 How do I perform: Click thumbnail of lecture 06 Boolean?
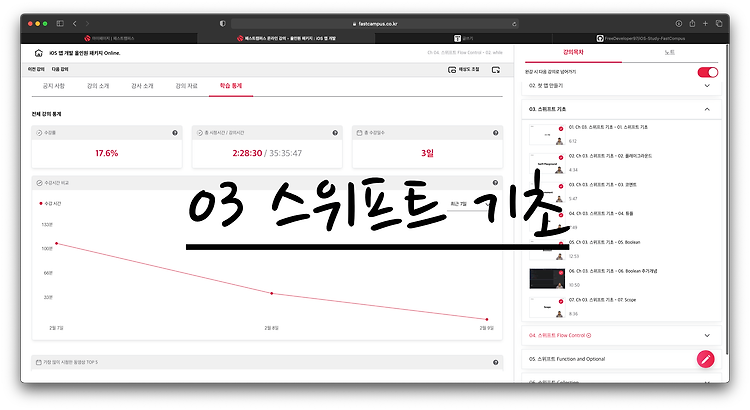(547, 278)
